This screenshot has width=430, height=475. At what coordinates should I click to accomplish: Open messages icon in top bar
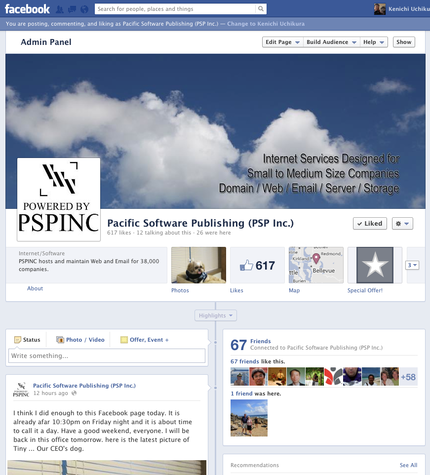(x=72, y=9)
